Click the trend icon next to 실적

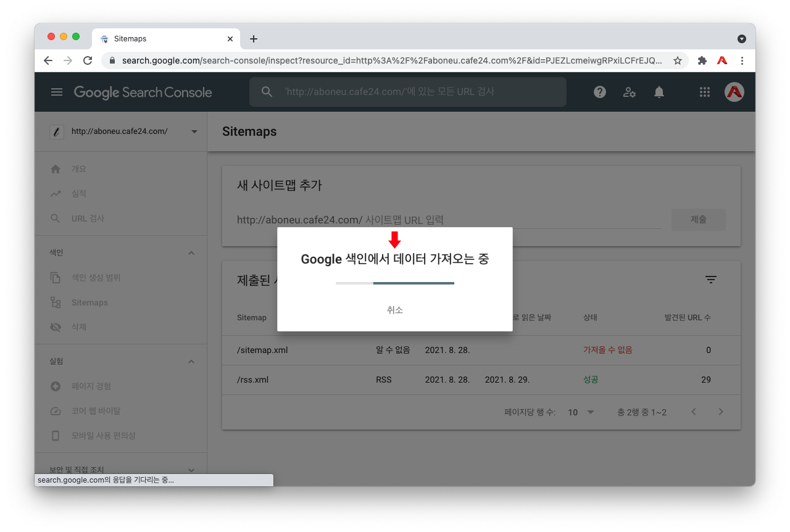(56, 194)
